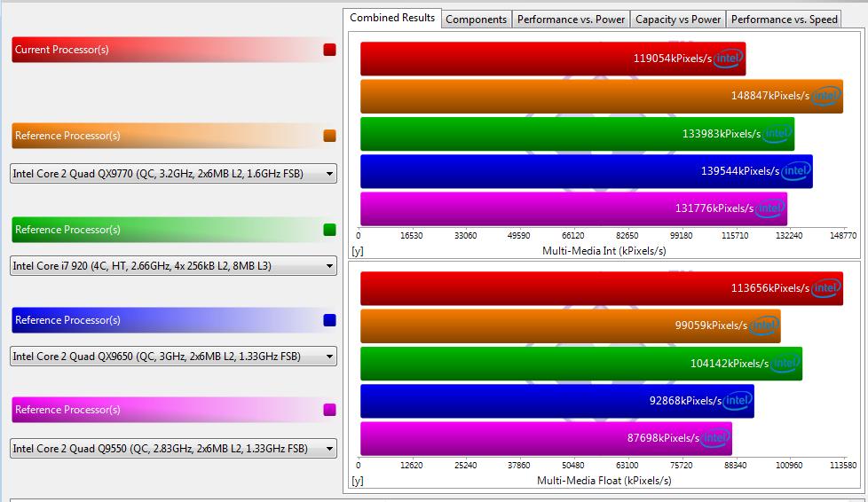The height and width of the screenshot is (502, 868).
Task: Click the Intel logo on 113656kPixels/s bar
Action: 825,287
